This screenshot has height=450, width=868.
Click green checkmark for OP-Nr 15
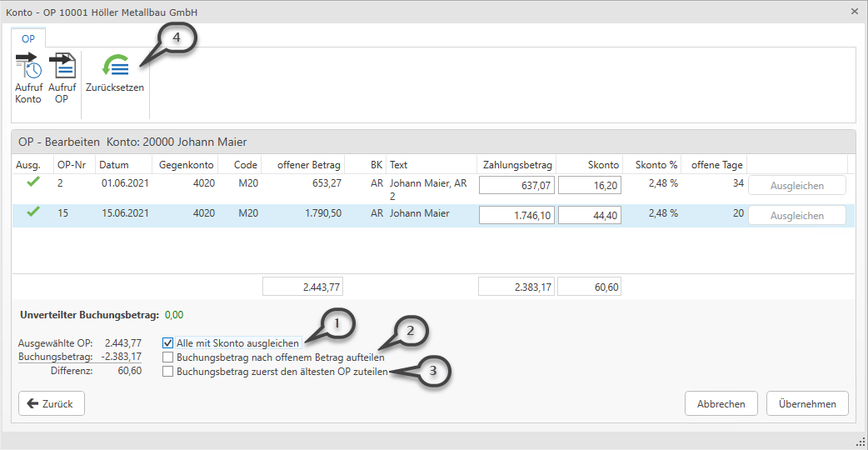pos(33,212)
